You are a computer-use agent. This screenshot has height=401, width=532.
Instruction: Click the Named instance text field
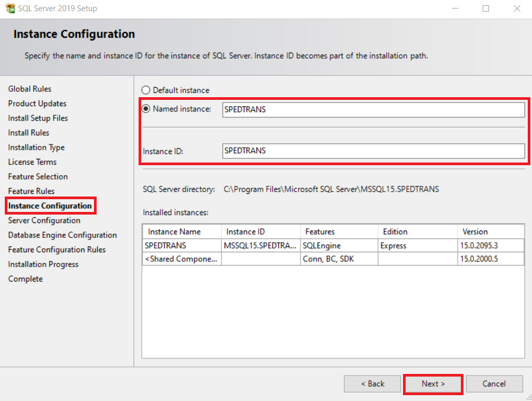tap(374, 109)
